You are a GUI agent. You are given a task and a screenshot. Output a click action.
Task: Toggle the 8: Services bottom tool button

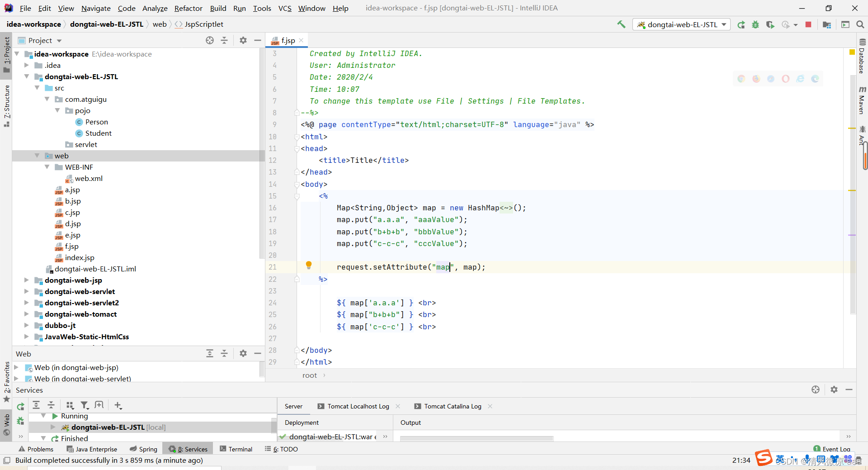(x=188, y=449)
